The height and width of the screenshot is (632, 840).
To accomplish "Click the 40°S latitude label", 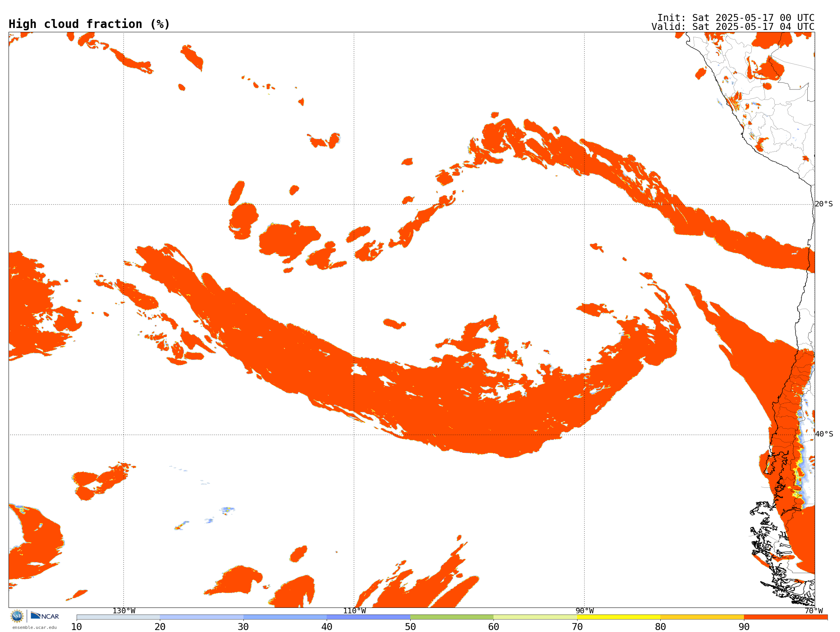I will click(824, 434).
